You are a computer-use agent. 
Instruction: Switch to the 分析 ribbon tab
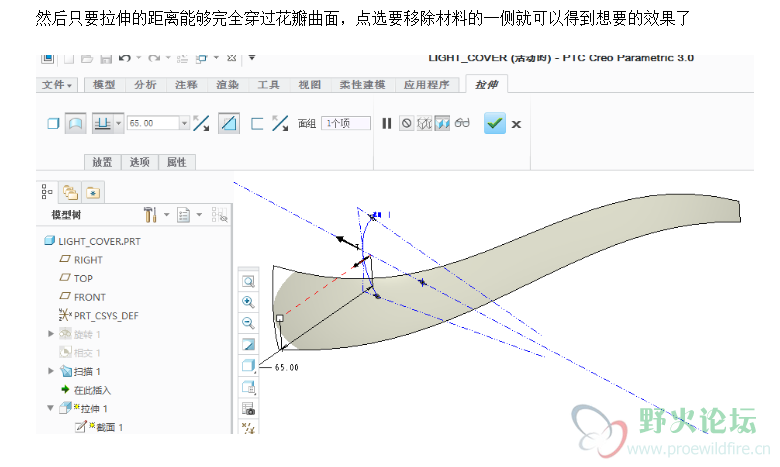(x=145, y=85)
